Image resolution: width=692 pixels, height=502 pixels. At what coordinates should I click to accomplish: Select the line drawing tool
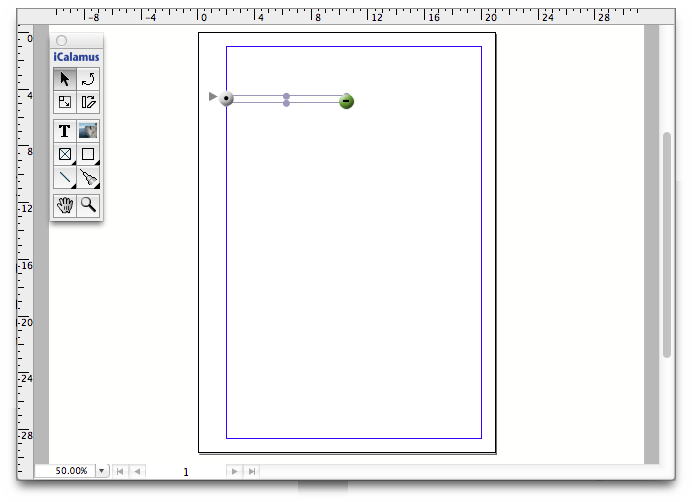[65, 177]
